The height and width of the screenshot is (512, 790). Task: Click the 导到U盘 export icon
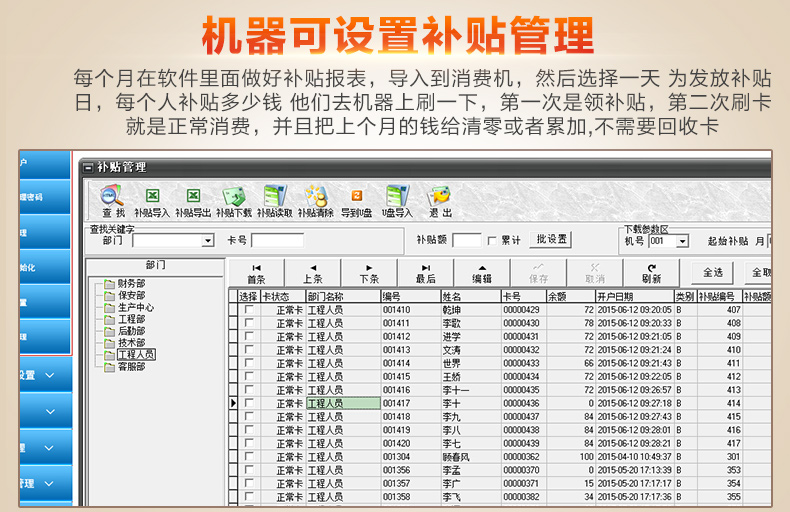(x=356, y=201)
